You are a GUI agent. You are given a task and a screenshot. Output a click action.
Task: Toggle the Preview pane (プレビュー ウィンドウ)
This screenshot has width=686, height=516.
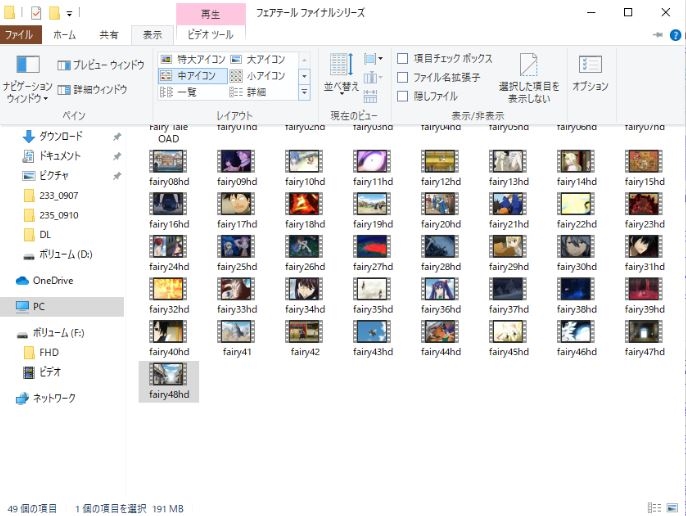pos(101,65)
